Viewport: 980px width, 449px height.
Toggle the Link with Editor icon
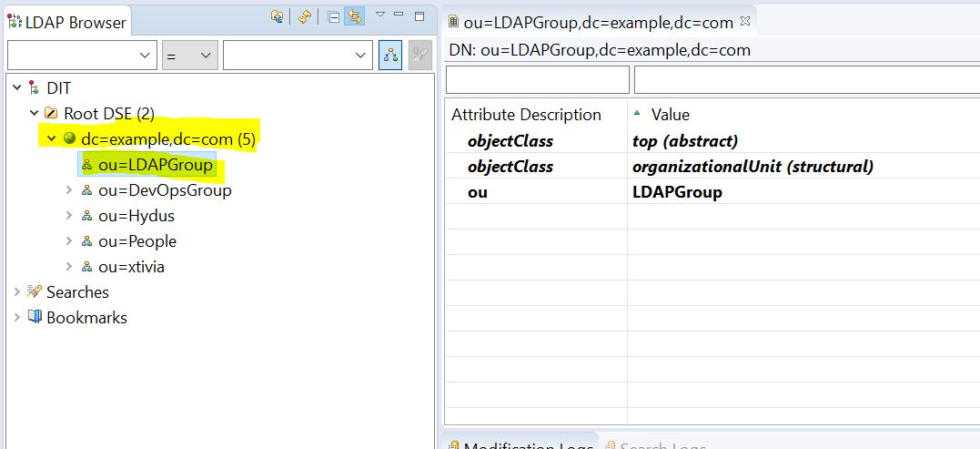pyautogui.click(x=354, y=17)
